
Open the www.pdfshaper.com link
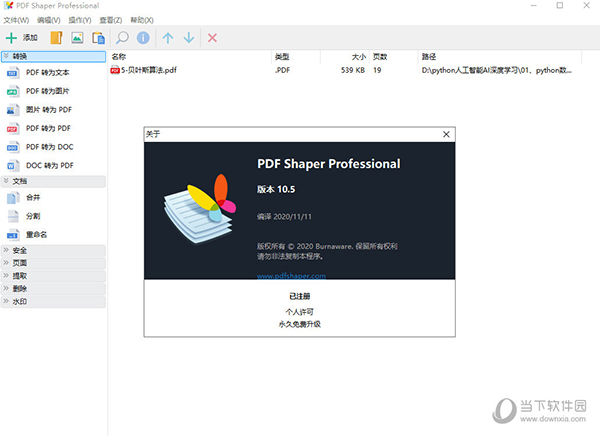[x=291, y=276]
